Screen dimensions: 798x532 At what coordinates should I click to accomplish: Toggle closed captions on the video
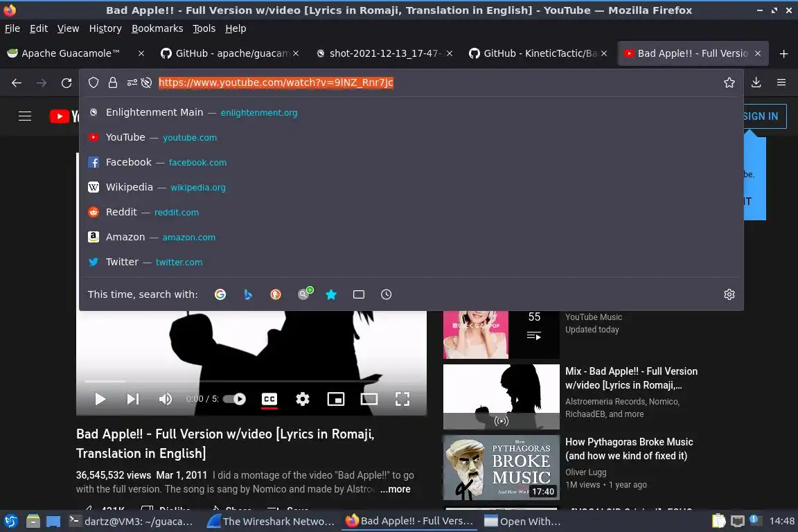[x=269, y=399]
